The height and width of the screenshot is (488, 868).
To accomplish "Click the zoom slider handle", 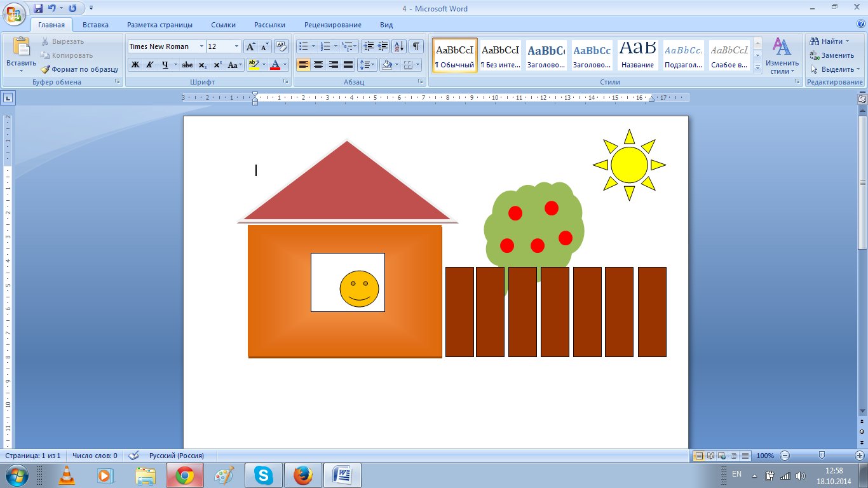I will click(822, 456).
